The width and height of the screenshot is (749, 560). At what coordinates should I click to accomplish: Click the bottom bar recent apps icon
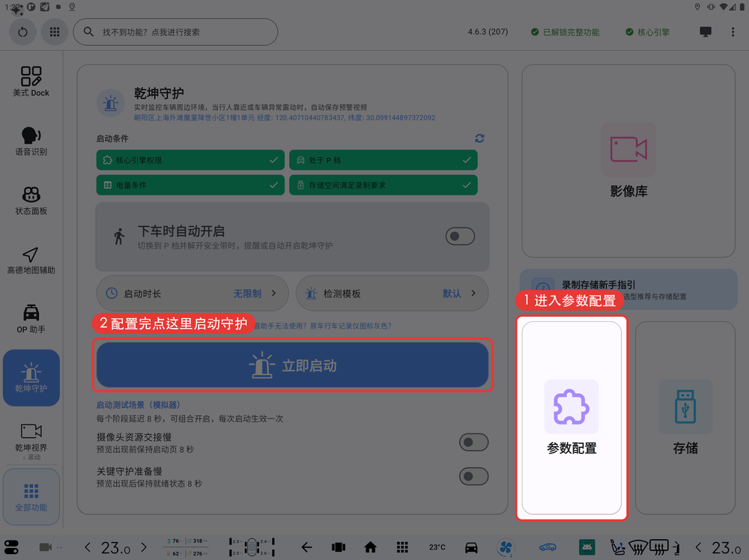tap(339, 547)
